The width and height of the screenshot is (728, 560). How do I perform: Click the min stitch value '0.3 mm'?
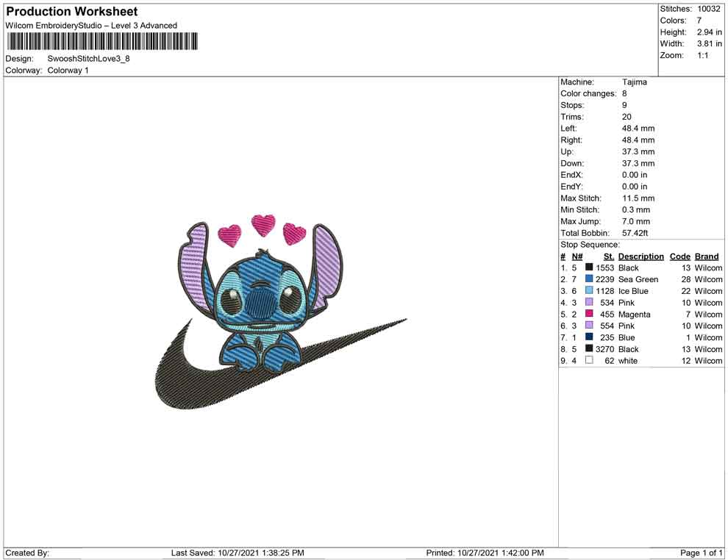(x=636, y=209)
